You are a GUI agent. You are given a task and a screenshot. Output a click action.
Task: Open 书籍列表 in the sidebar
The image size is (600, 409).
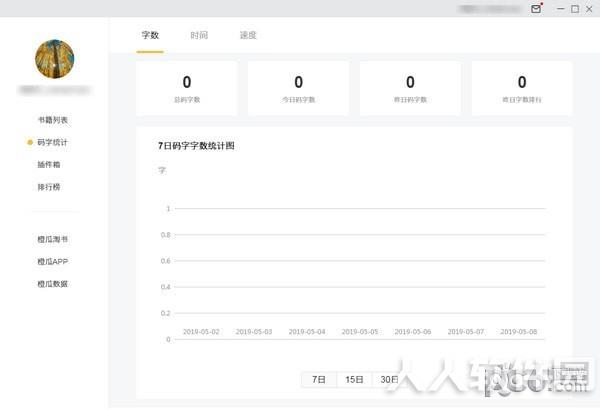(52, 120)
